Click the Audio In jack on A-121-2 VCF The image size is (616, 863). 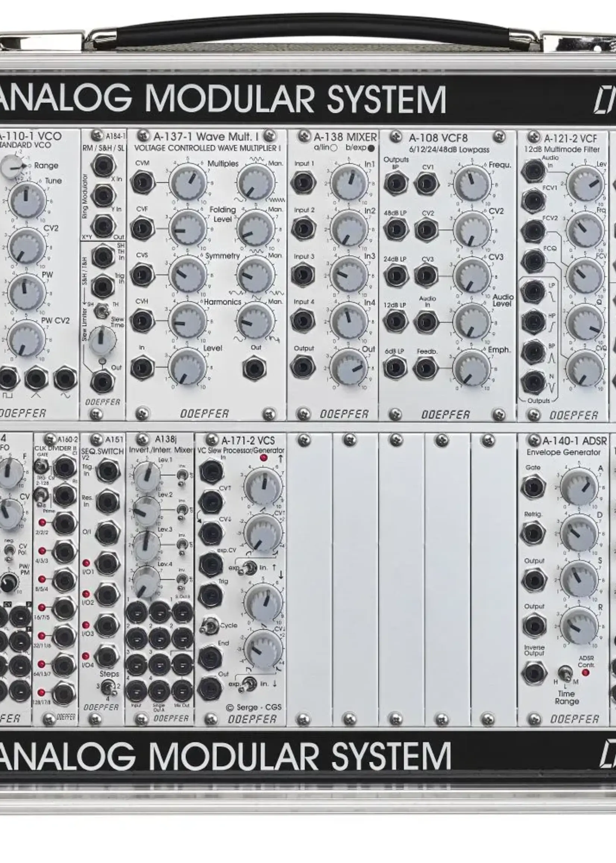pyautogui.click(x=534, y=171)
